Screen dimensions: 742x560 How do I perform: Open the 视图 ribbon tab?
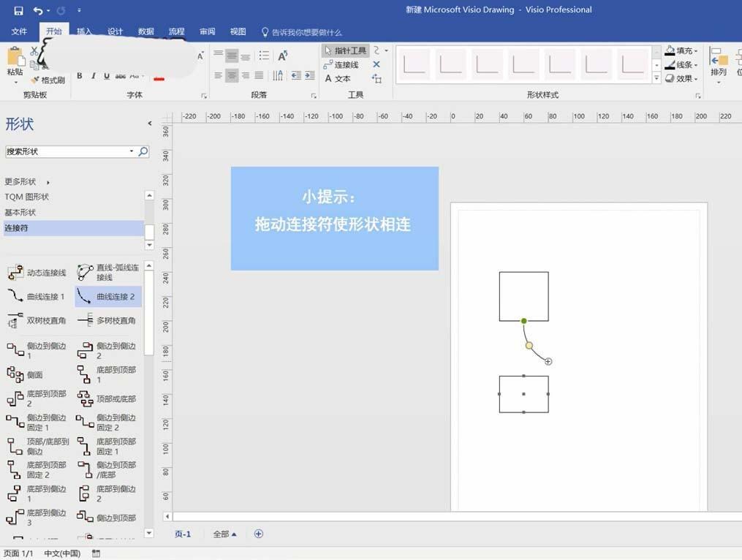pyautogui.click(x=238, y=31)
